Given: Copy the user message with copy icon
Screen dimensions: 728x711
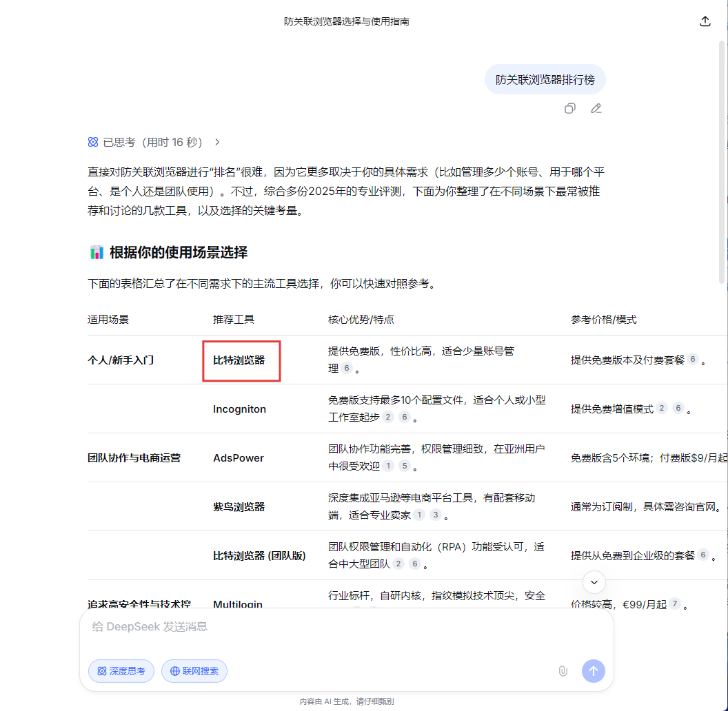Looking at the screenshot, I should point(570,108).
